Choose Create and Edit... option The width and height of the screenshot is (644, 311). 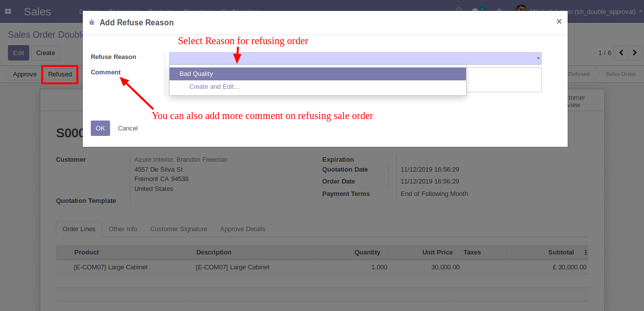coord(214,87)
